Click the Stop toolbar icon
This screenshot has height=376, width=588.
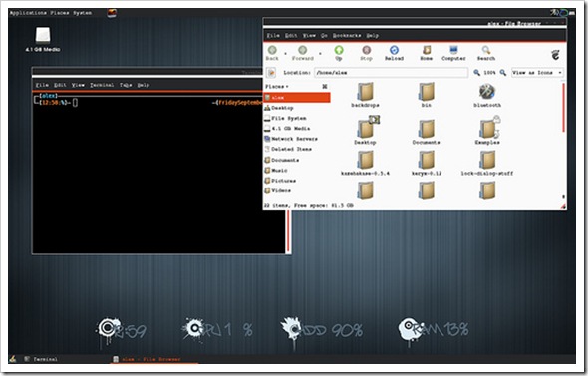click(366, 53)
